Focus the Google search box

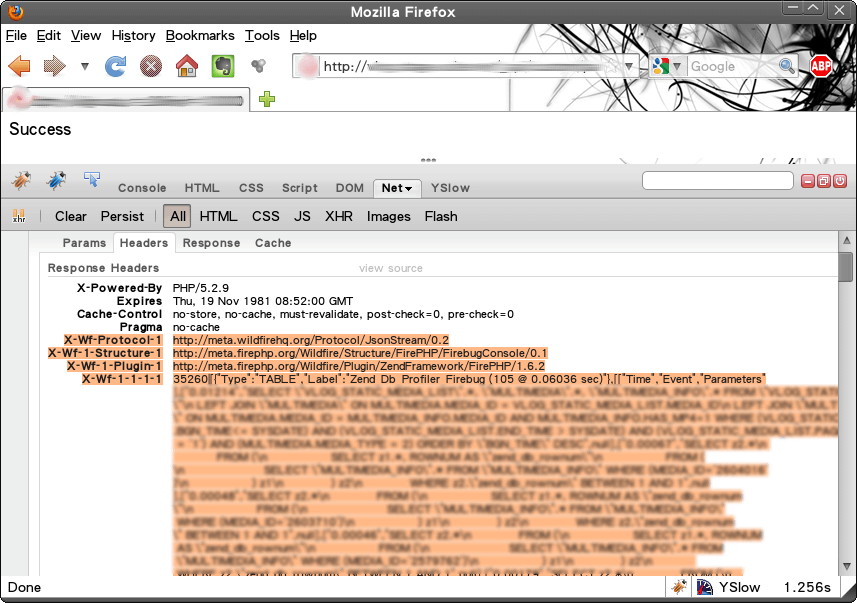click(x=733, y=66)
